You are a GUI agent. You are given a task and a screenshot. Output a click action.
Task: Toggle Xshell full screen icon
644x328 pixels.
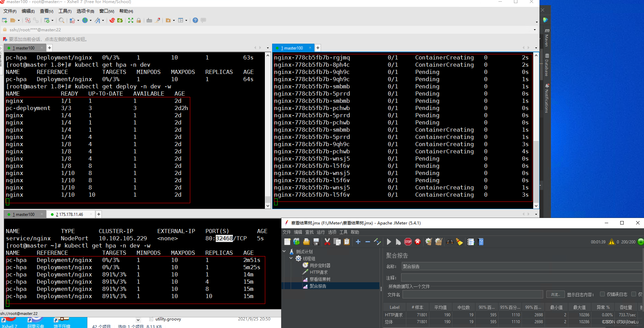coord(131,20)
